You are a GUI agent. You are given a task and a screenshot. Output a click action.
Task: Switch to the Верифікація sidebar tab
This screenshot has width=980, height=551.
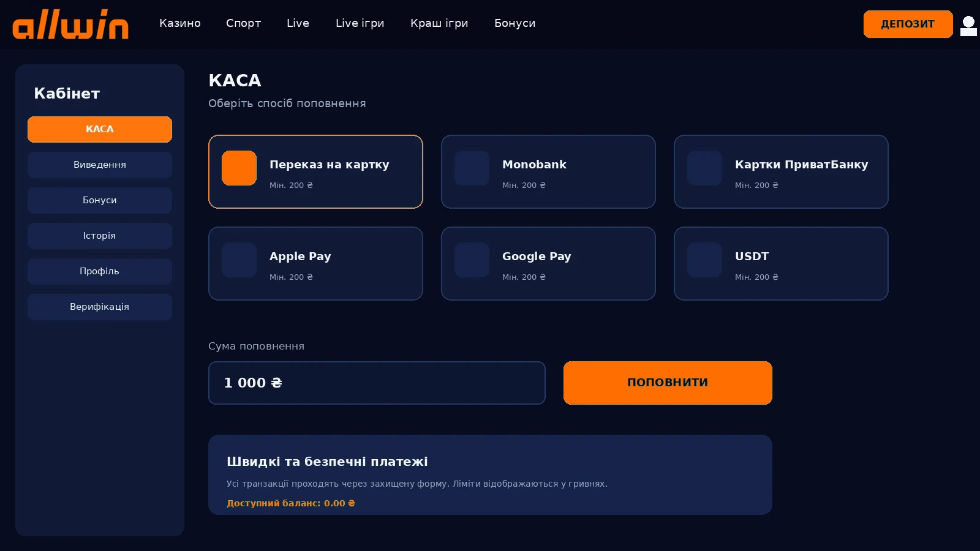[100, 307]
